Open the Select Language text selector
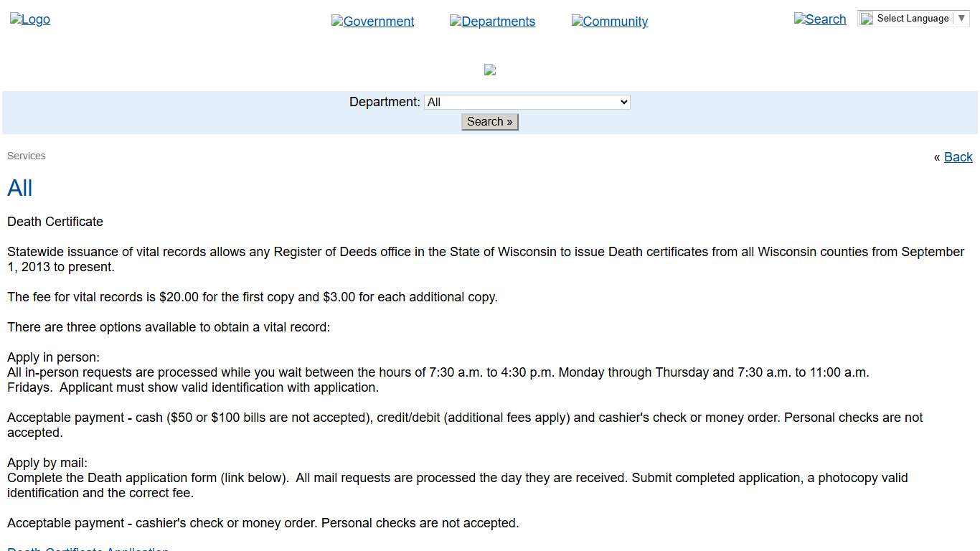980x551 pixels. coord(913,19)
